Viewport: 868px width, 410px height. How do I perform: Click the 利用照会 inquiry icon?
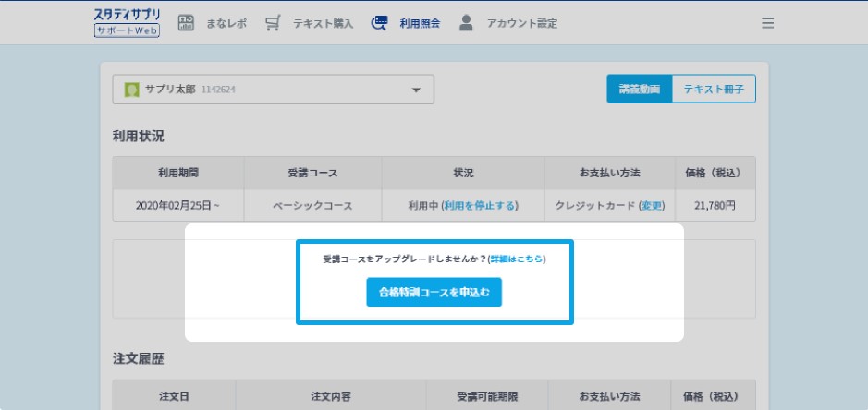[x=379, y=23]
